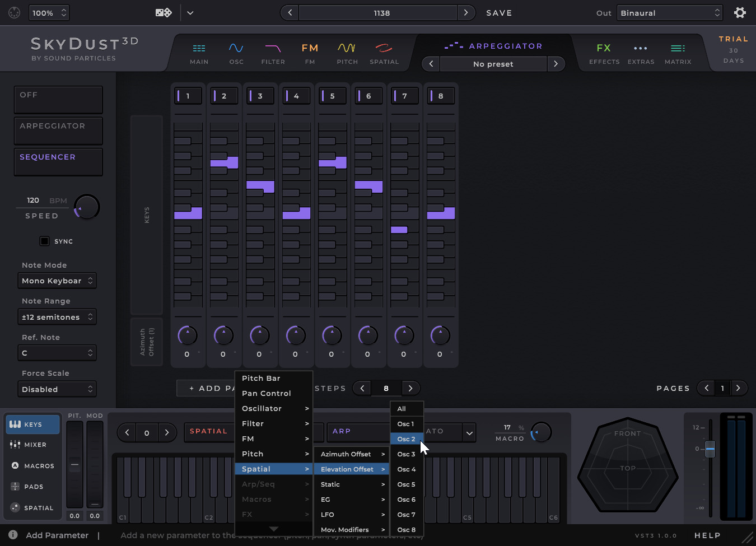This screenshot has width=756, height=546.
Task: Select the MACROS view button
Action: (32, 466)
